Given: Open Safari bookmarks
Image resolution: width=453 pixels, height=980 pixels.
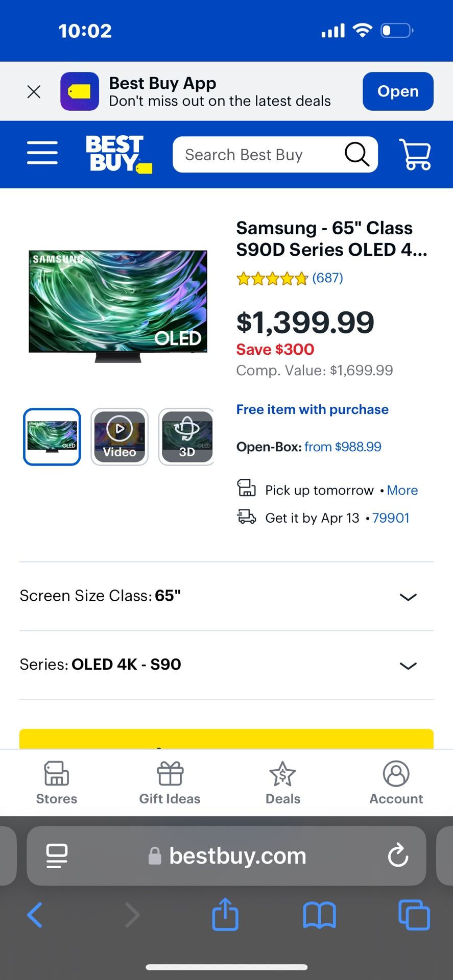Looking at the screenshot, I should pyautogui.click(x=319, y=914).
